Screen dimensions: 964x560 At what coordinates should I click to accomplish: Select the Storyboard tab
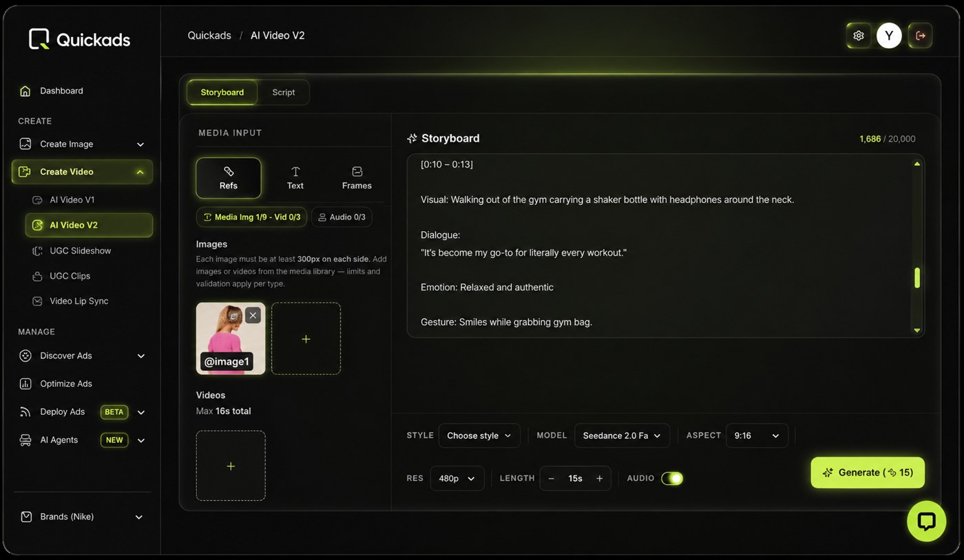click(x=222, y=92)
